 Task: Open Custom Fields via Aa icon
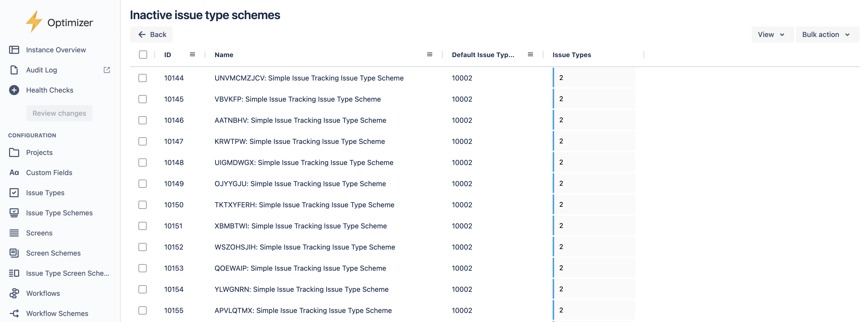point(14,173)
